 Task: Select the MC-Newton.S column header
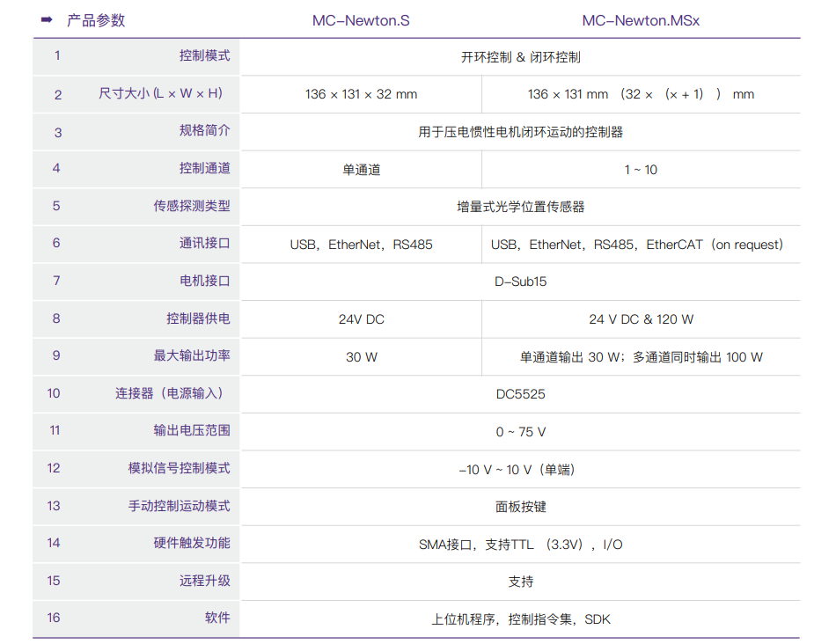point(361,20)
